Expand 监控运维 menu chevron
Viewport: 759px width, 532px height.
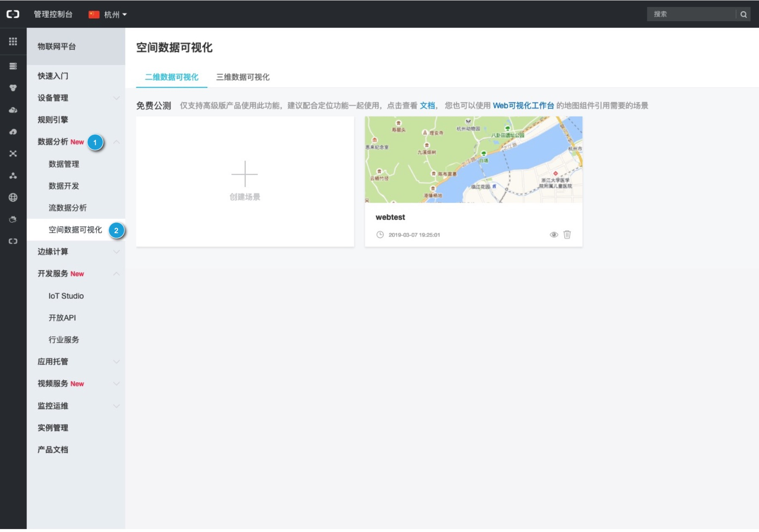[x=117, y=406]
